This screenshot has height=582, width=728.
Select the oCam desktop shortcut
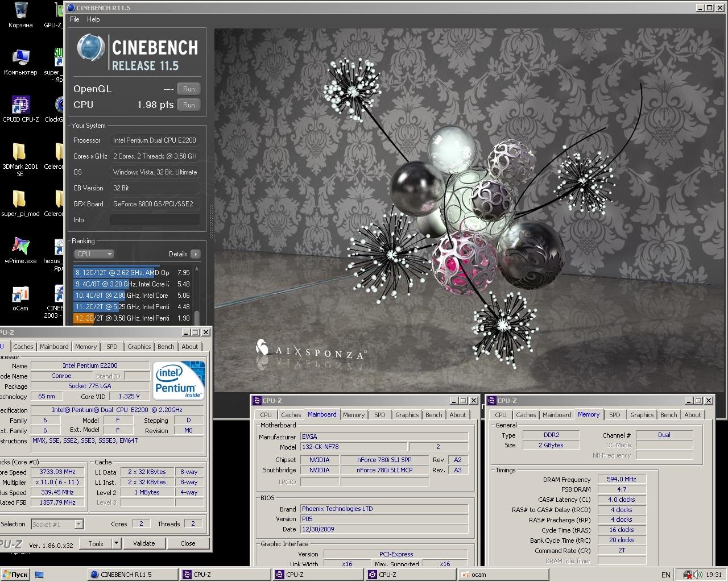(20, 298)
